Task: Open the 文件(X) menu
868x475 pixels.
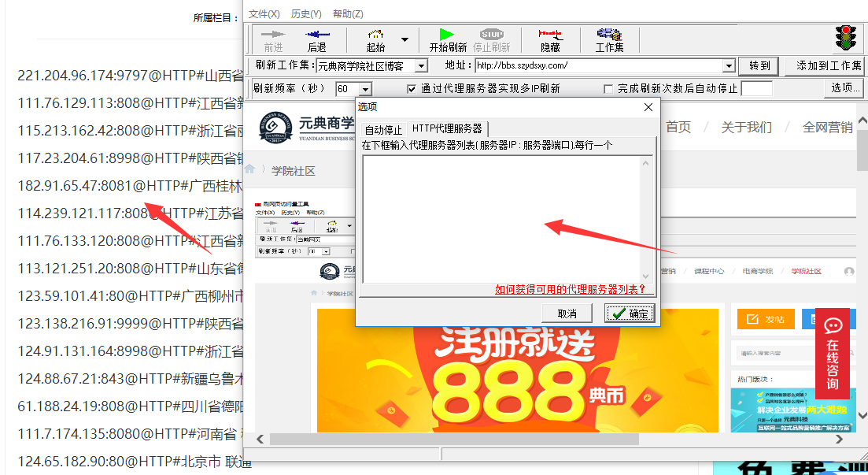Action: [x=264, y=14]
